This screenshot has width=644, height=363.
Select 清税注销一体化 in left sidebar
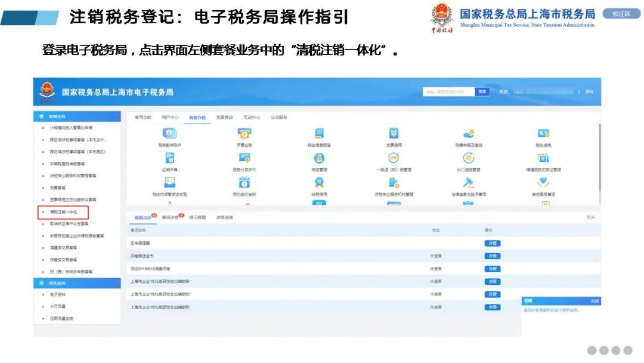[x=63, y=212]
